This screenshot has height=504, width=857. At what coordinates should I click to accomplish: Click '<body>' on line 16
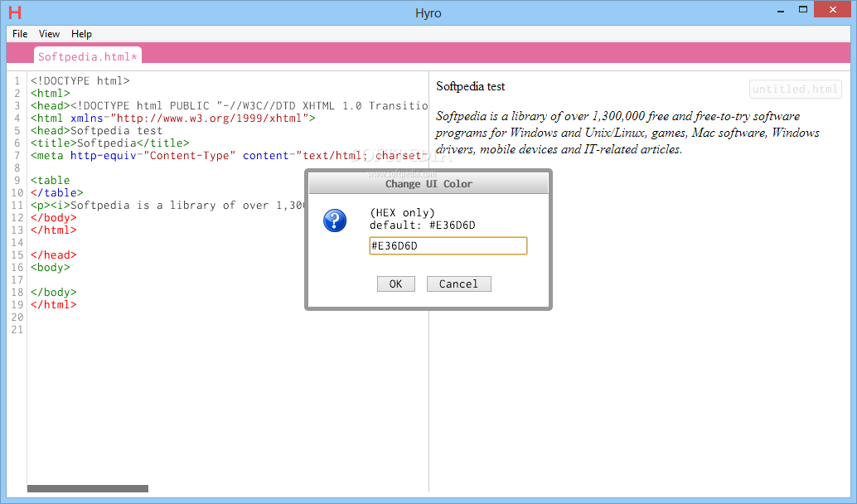click(51, 268)
